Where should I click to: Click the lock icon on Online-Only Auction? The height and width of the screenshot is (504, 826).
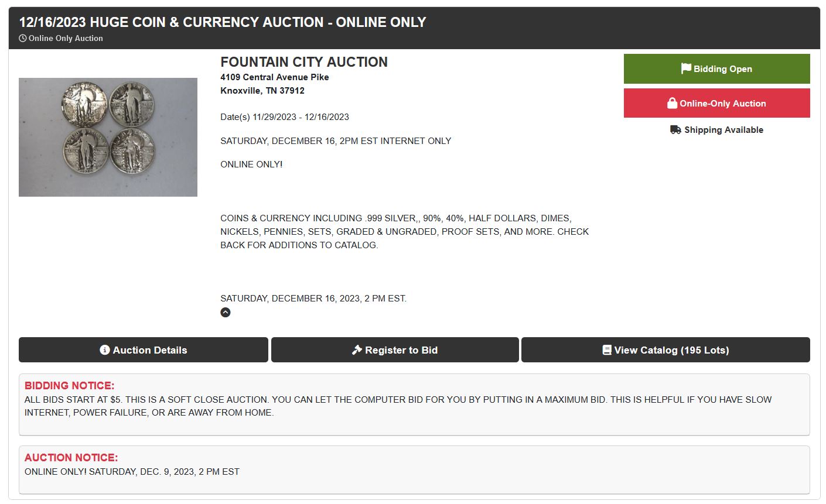pos(672,103)
